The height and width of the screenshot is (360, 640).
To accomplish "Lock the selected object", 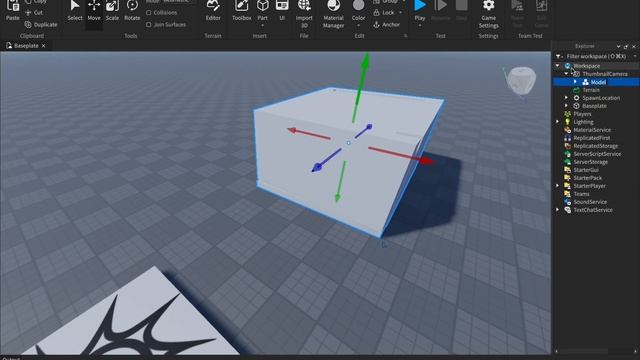I will pos(384,13).
